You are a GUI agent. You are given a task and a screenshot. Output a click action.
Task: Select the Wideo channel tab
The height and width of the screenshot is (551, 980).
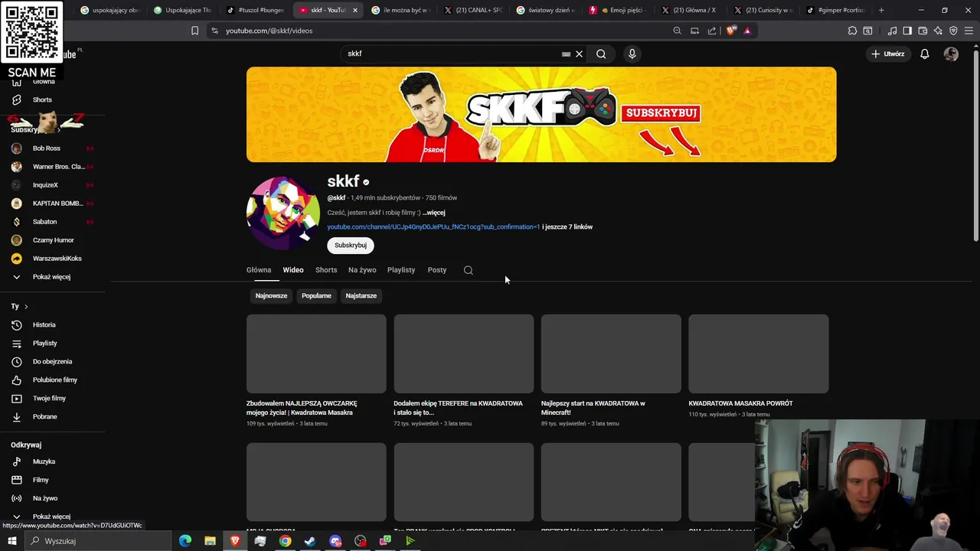293,270
